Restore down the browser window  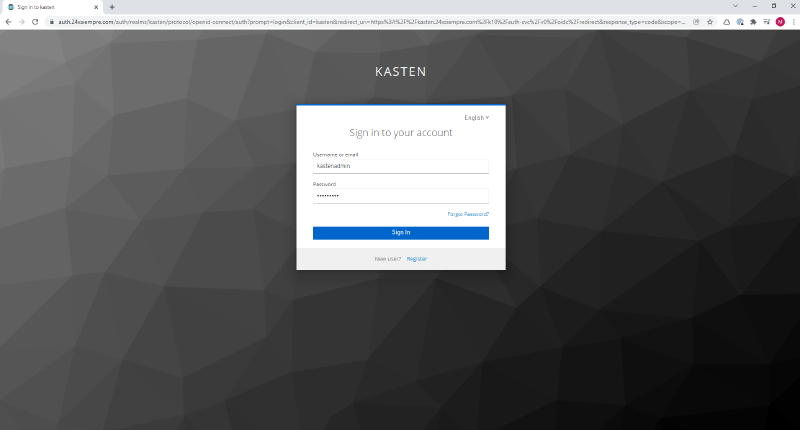point(774,6)
